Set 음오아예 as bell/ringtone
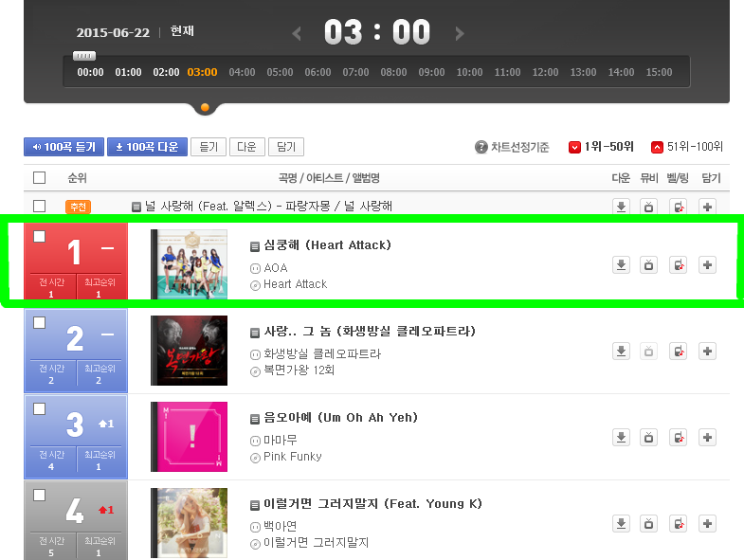 (x=678, y=437)
